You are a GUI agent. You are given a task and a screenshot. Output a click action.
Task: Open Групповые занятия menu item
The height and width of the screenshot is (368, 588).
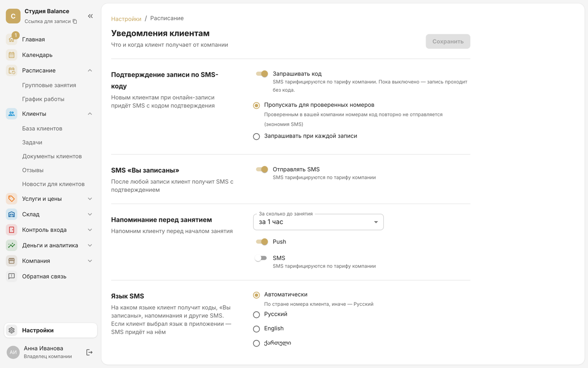coord(49,85)
